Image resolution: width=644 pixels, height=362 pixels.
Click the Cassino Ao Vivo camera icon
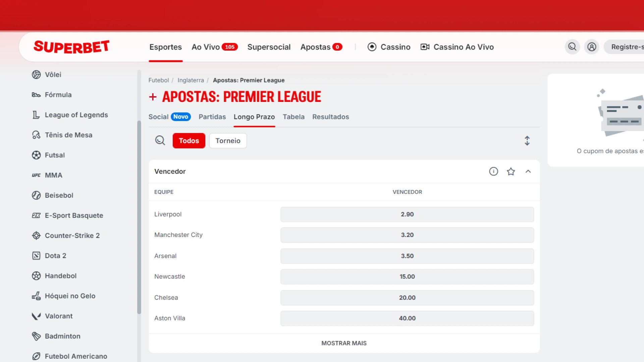pos(425,47)
